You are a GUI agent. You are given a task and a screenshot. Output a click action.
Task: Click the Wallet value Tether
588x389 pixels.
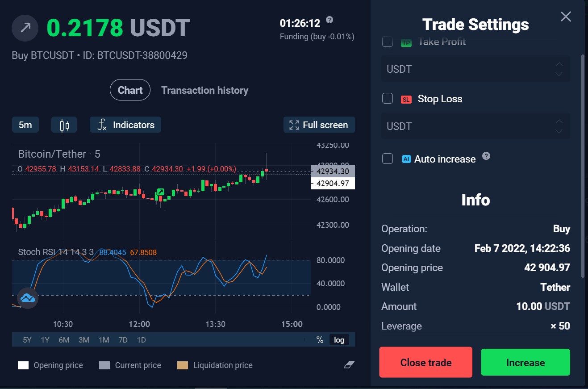pos(555,287)
